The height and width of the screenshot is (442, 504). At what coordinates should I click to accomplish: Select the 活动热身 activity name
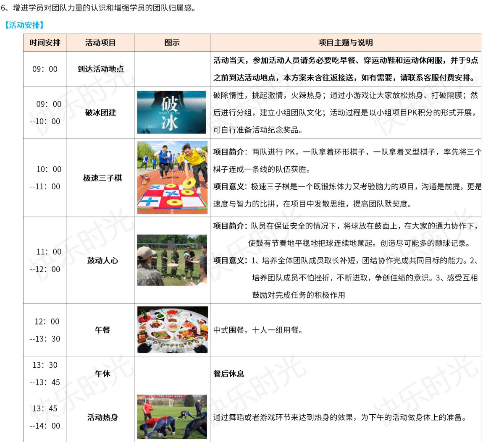(x=102, y=417)
